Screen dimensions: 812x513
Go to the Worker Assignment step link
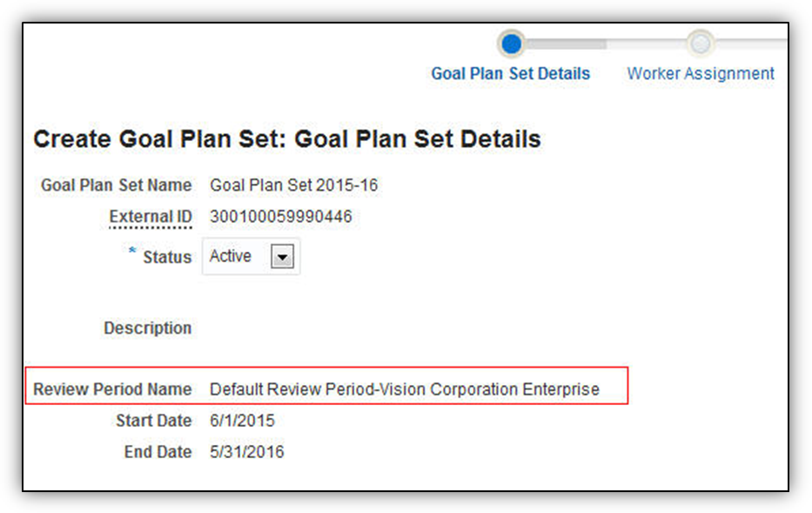(x=701, y=74)
